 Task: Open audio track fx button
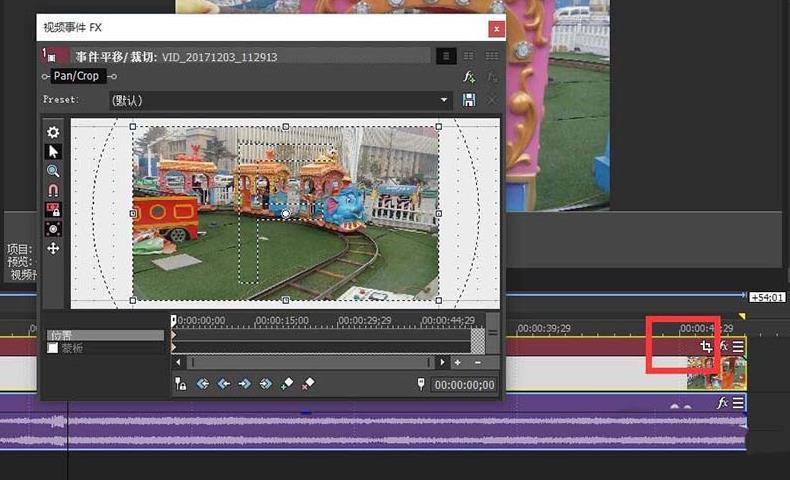722,402
